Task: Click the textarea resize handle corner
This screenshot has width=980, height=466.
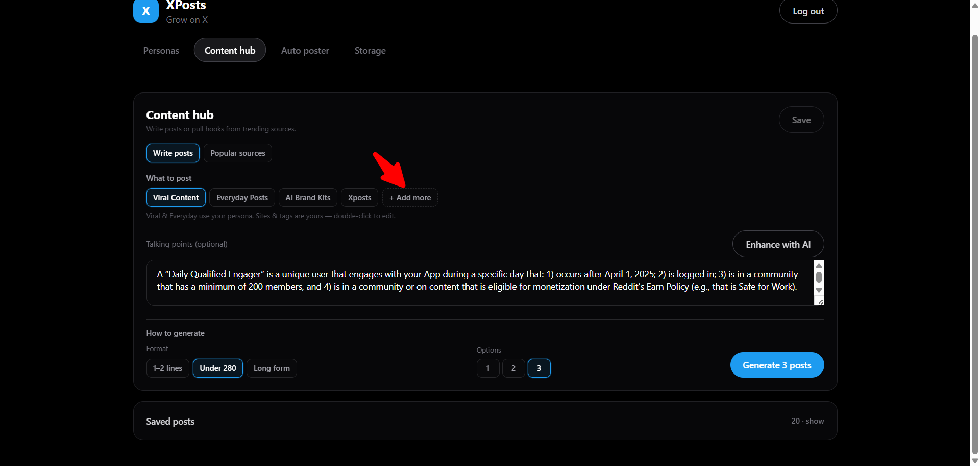Action: click(x=820, y=301)
